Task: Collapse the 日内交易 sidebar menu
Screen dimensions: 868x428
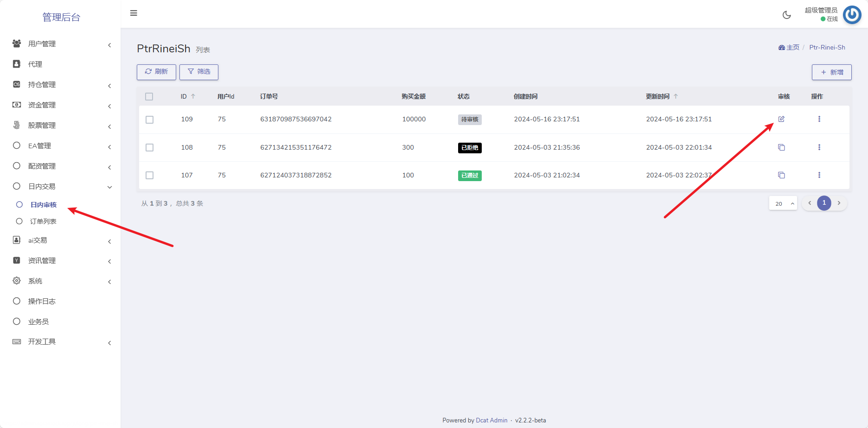Action: [x=60, y=187]
